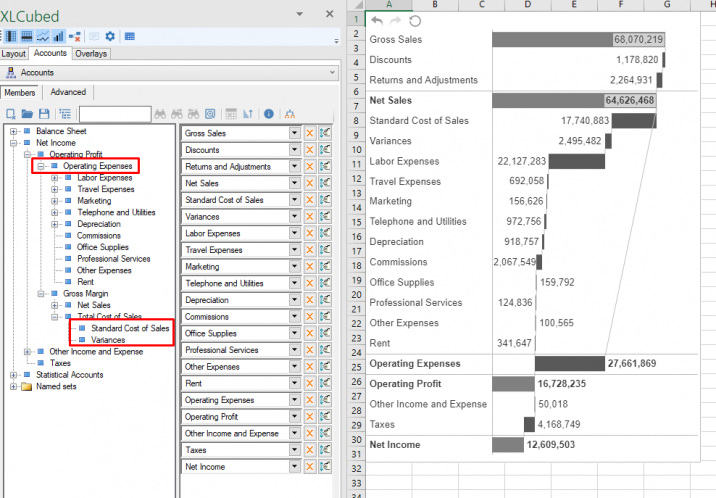Screen dimensions: 716x498
Task: Toggle the bar chart icon in XLCubed toolbar
Action: (x=58, y=37)
